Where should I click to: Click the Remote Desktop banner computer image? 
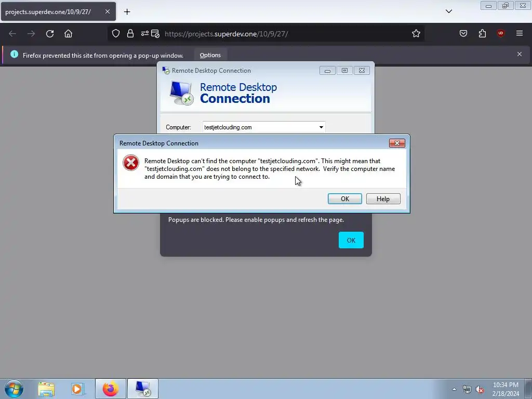pyautogui.click(x=181, y=93)
